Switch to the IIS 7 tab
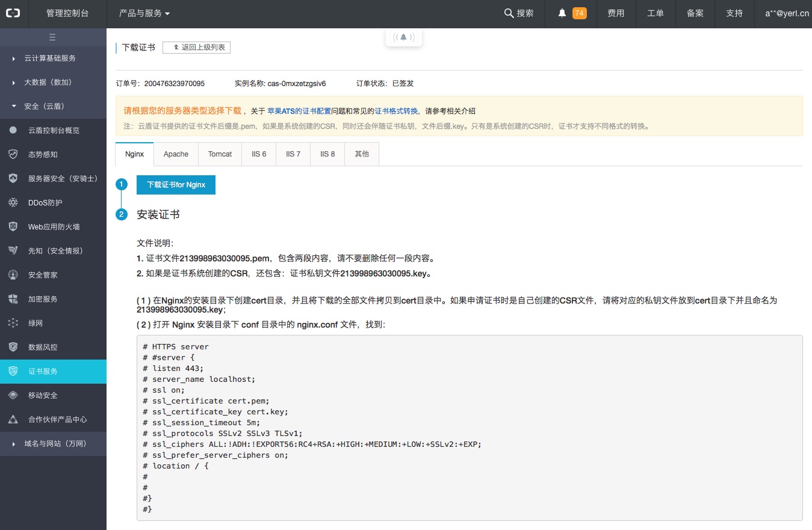 293,154
